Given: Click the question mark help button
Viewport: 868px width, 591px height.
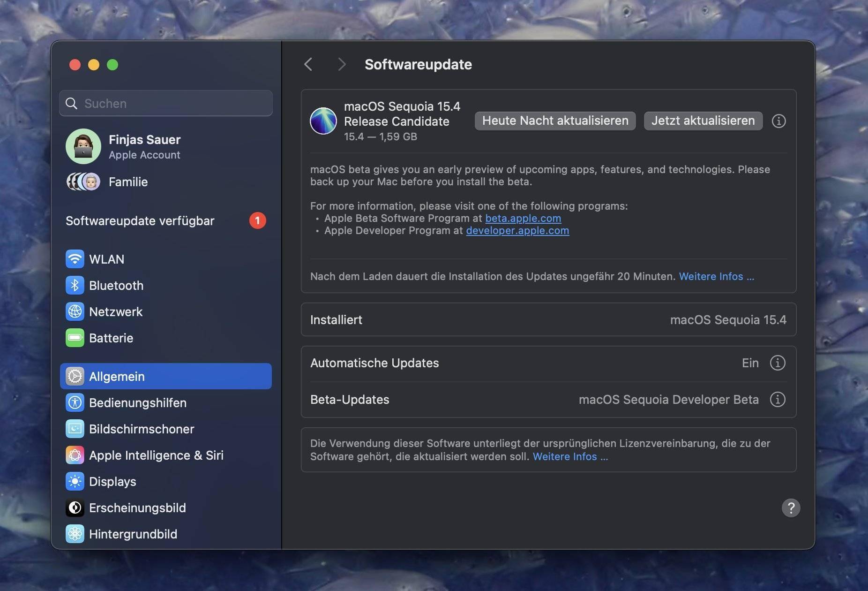Looking at the screenshot, I should tap(791, 508).
